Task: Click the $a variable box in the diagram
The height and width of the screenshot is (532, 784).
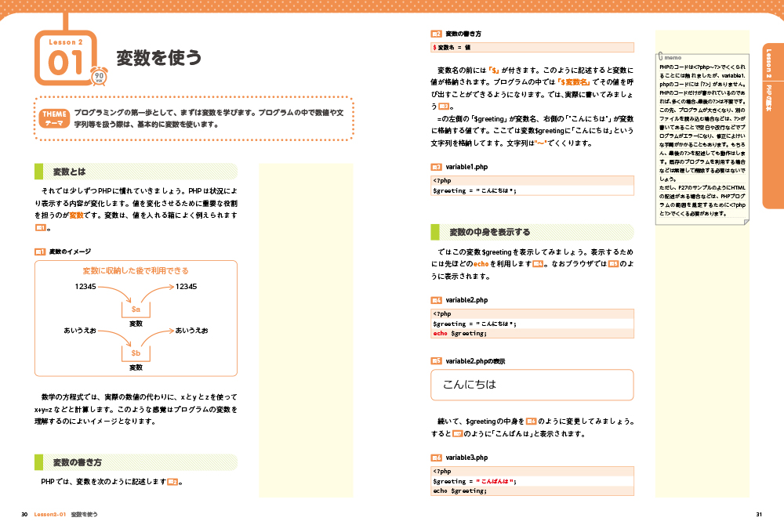Action: 136,309
